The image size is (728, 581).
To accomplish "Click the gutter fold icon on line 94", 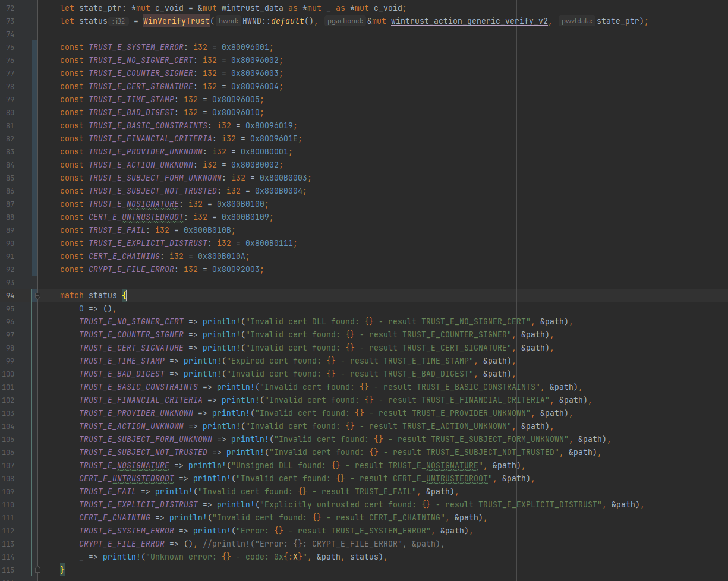I will 37,295.
